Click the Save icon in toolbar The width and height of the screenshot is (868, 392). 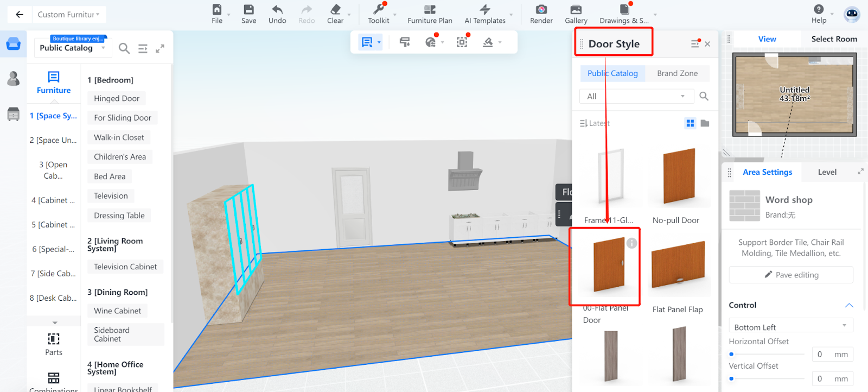pyautogui.click(x=248, y=10)
